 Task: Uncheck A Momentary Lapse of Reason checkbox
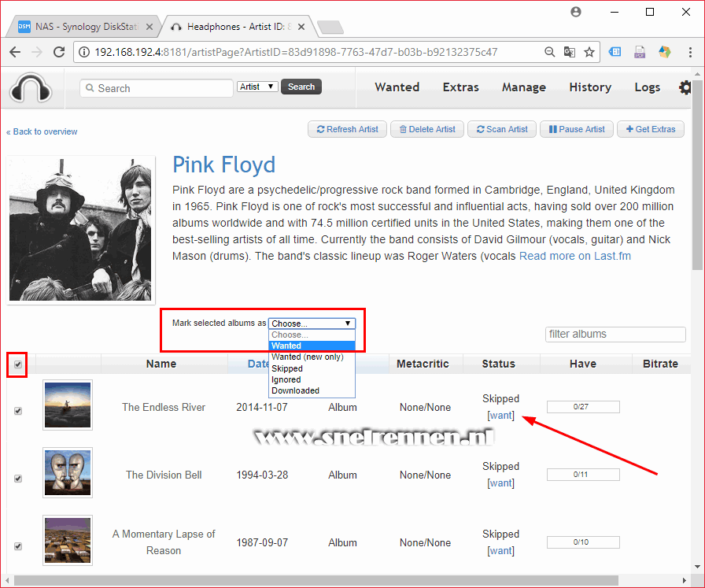click(18, 546)
